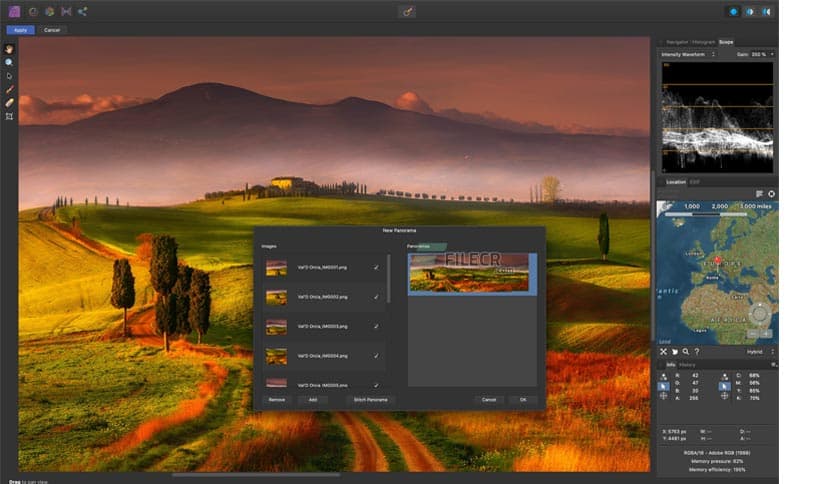Click the blue Apply button
The width and height of the screenshot is (836, 484).
[20, 30]
